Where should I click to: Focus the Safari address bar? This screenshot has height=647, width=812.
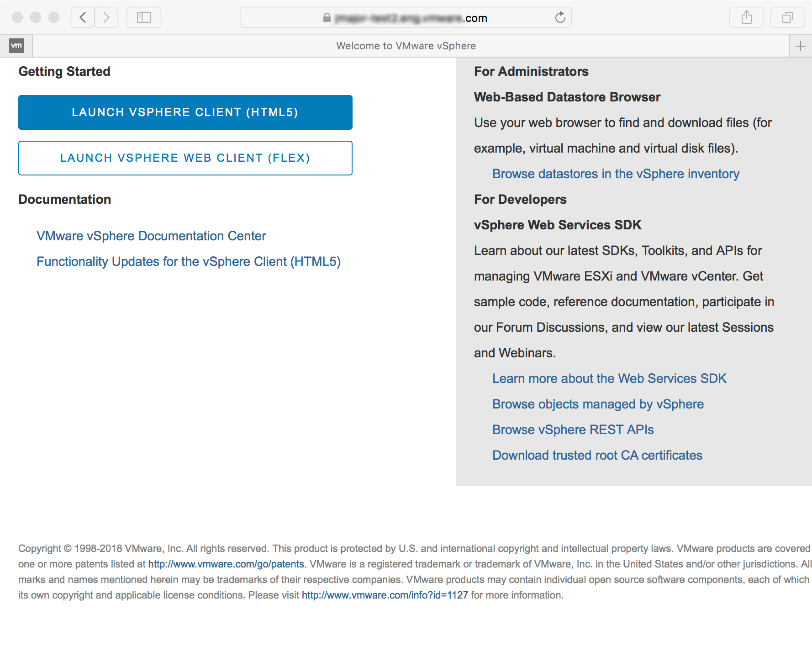pyautogui.click(x=406, y=17)
